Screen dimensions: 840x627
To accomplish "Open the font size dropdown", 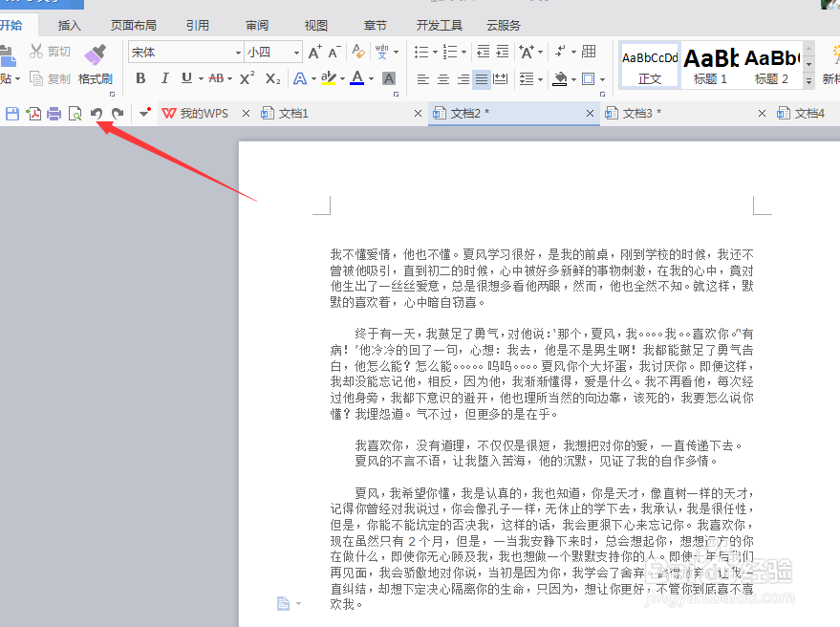I will coord(296,52).
